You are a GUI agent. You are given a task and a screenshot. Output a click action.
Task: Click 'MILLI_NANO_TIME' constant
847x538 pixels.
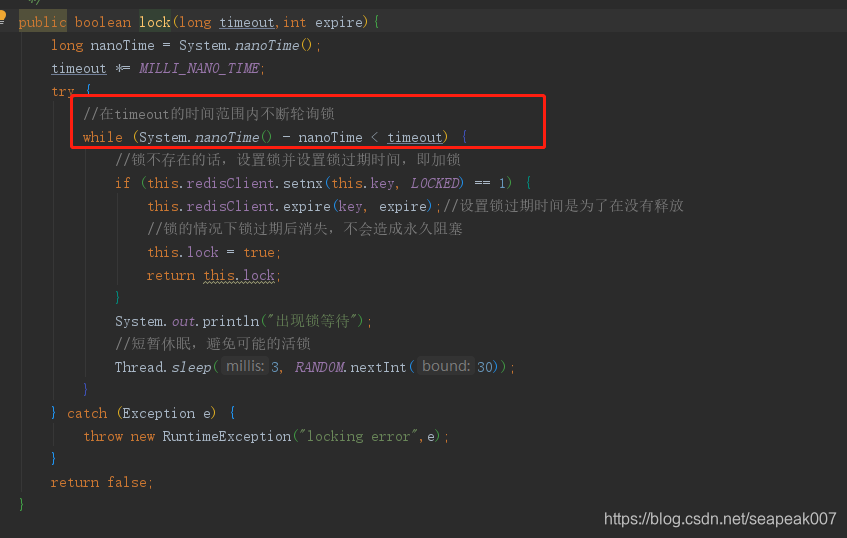coord(199,69)
